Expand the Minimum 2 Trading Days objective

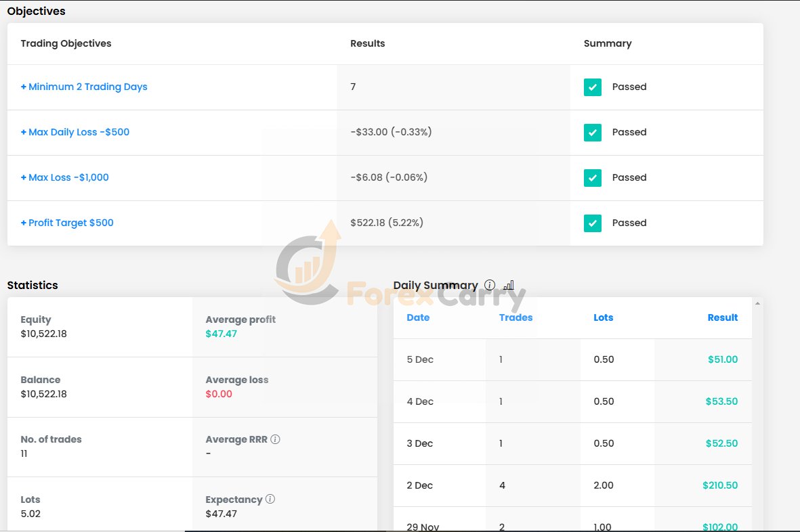84,87
